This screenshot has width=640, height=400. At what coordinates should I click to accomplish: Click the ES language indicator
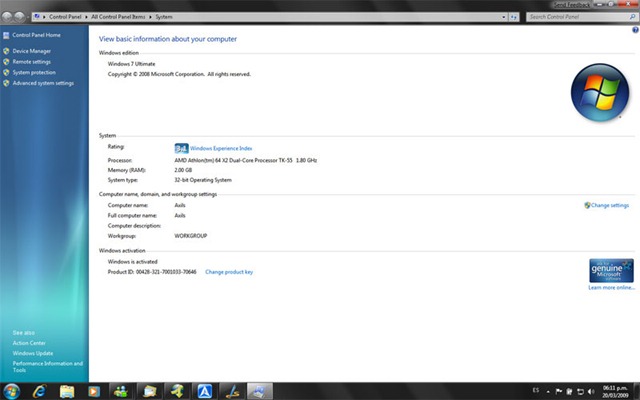[x=536, y=391]
